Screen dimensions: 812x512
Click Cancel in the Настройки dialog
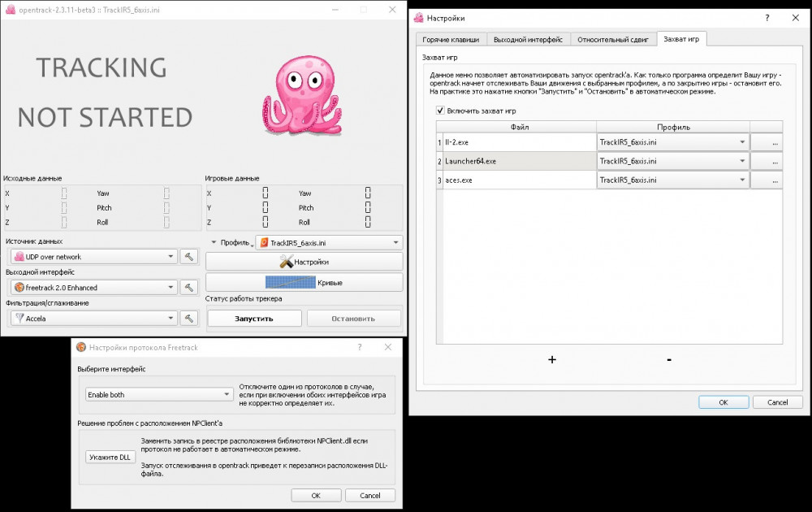click(778, 402)
